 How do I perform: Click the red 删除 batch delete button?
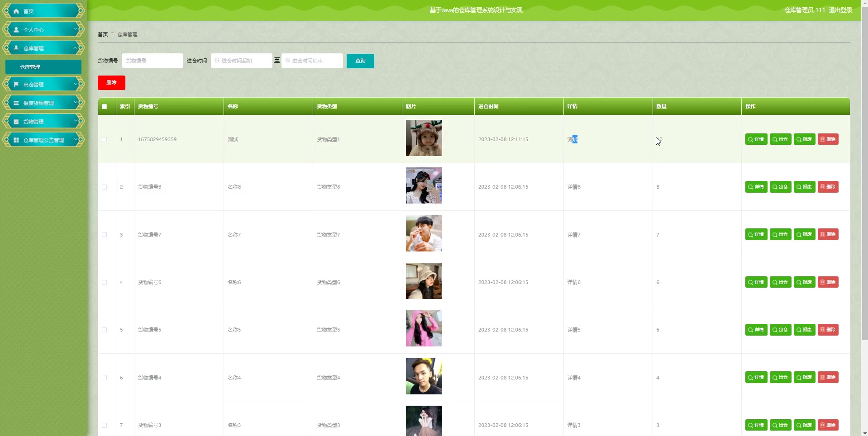(111, 83)
